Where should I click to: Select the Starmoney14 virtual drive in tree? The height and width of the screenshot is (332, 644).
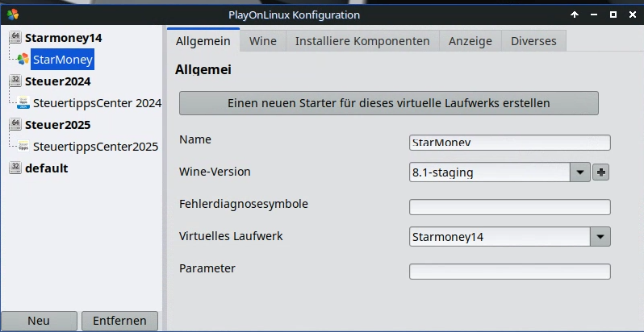[63, 38]
